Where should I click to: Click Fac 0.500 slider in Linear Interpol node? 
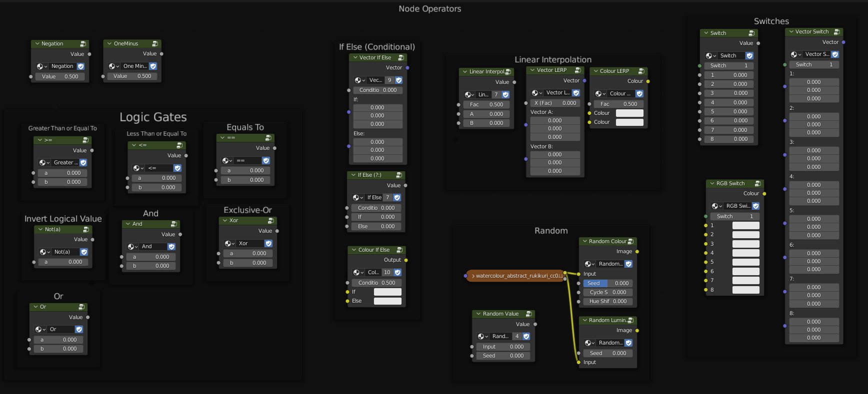tap(485, 105)
